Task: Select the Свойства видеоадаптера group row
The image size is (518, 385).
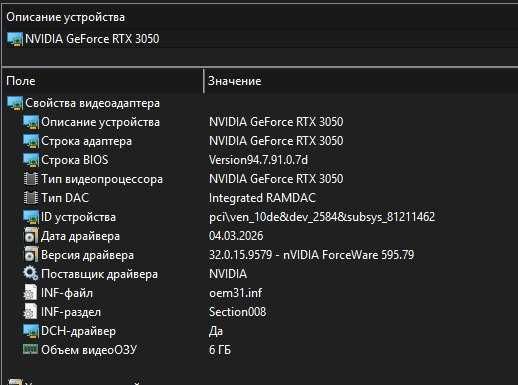Action: (93, 103)
